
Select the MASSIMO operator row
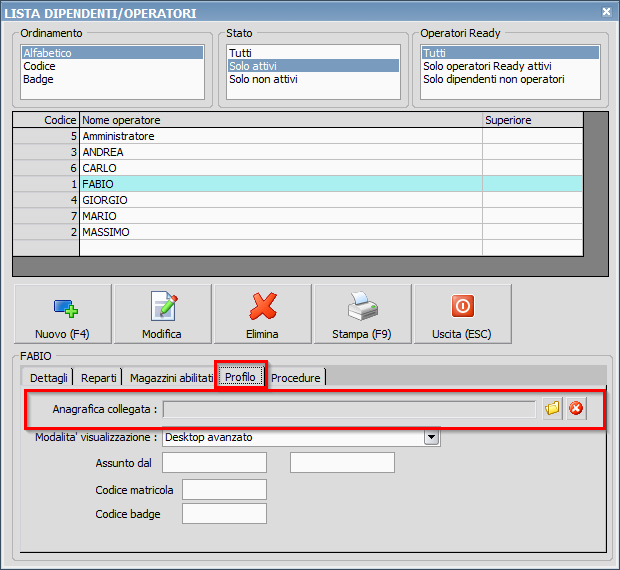pyautogui.click(x=298, y=232)
